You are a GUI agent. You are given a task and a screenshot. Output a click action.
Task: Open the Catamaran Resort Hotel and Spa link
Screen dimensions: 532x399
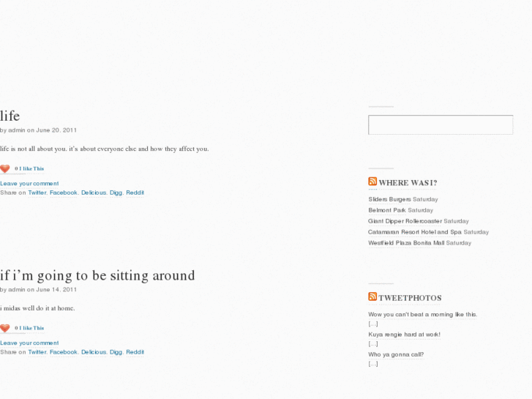point(415,232)
